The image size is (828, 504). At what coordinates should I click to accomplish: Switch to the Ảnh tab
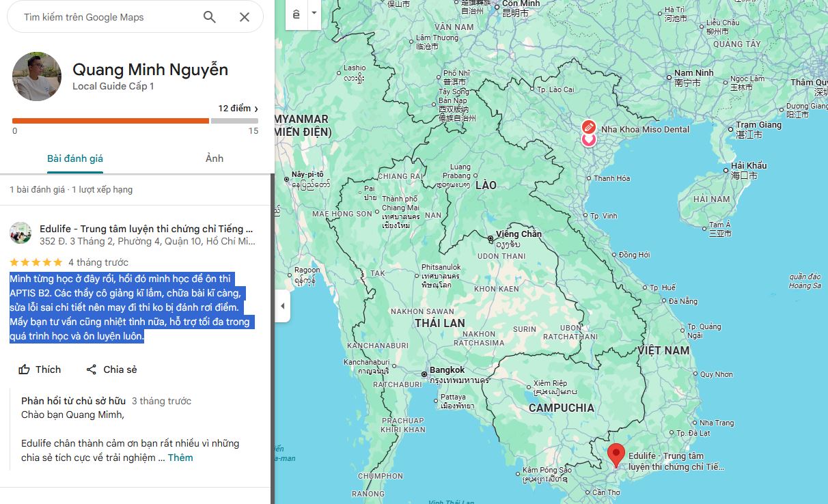213,158
